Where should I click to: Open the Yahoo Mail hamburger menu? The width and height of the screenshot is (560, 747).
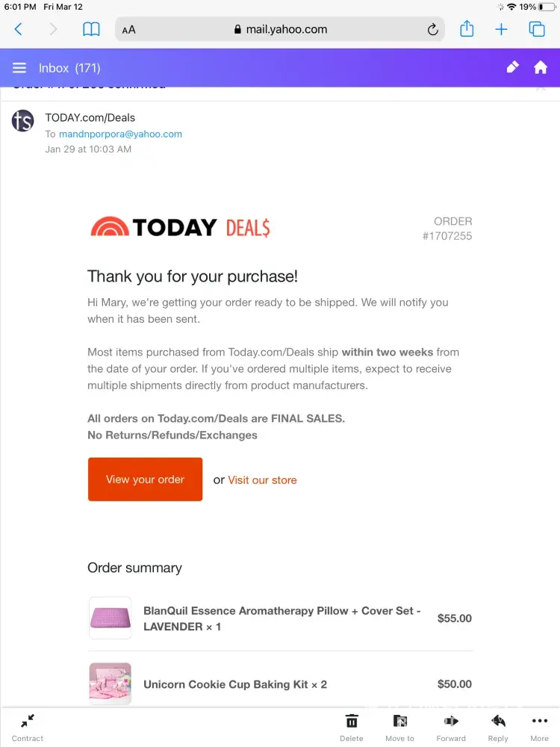click(x=19, y=68)
